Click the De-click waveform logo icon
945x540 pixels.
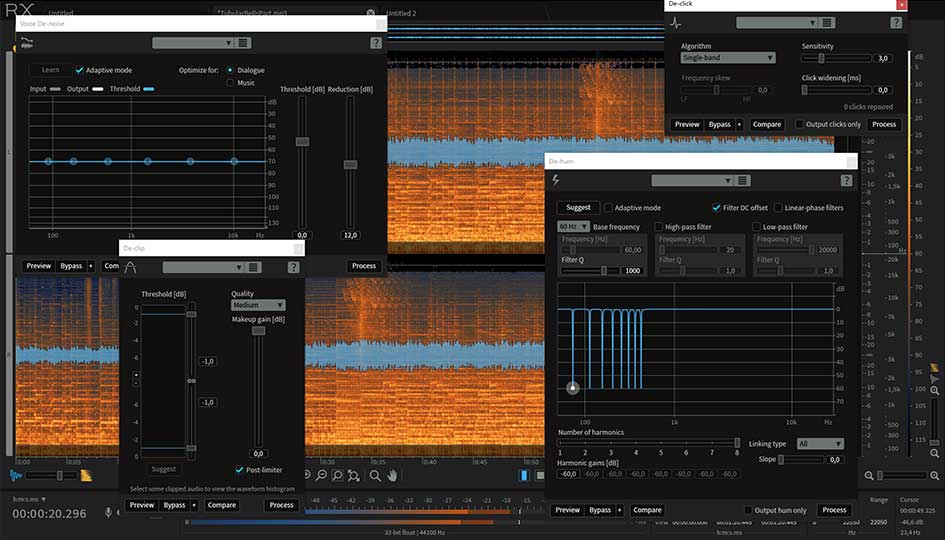tap(676, 23)
